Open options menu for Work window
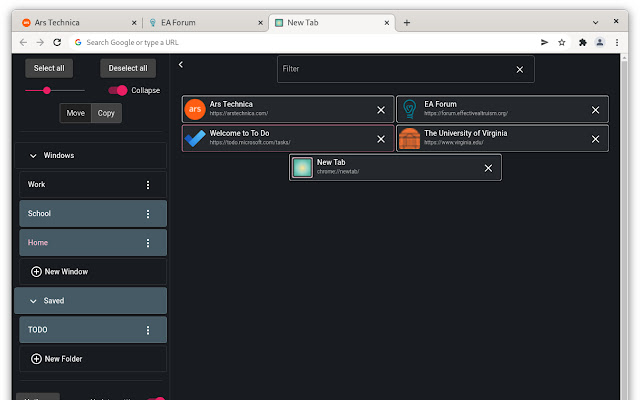The height and width of the screenshot is (400, 640). (148, 185)
